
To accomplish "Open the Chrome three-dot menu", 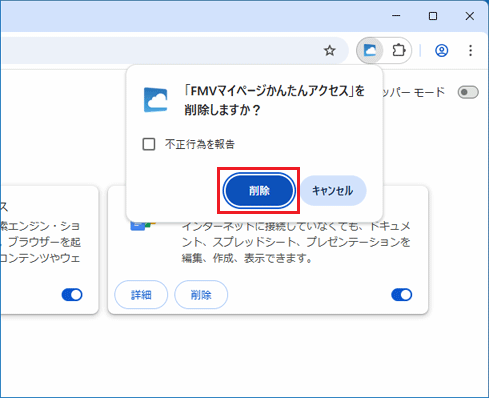I will click(470, 51).
